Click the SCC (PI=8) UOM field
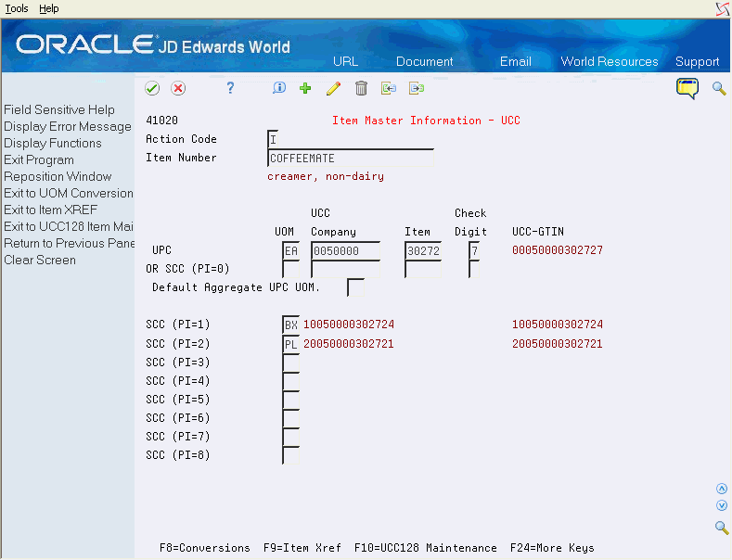Viewport: 732px width, 560px height. pyautogui.click(x=290, y=455)
